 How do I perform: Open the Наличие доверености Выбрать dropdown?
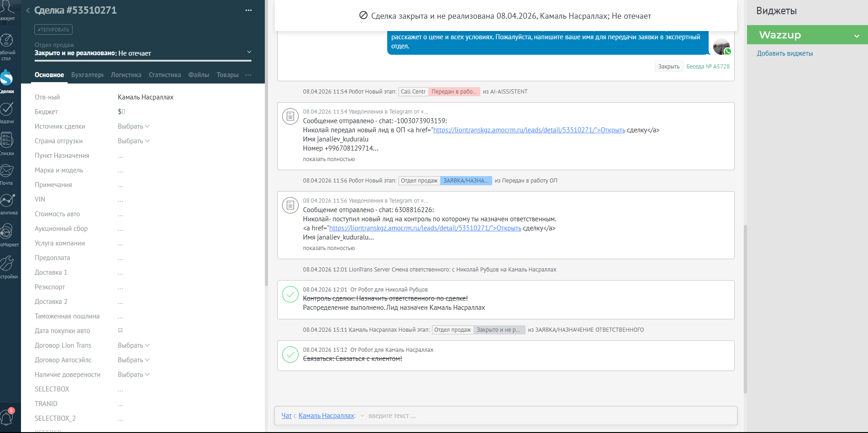(x=134, y=375)
